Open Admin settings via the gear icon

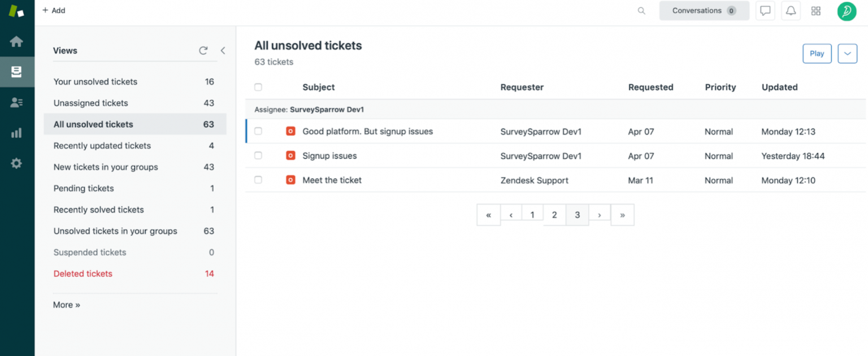click(17, 163)
